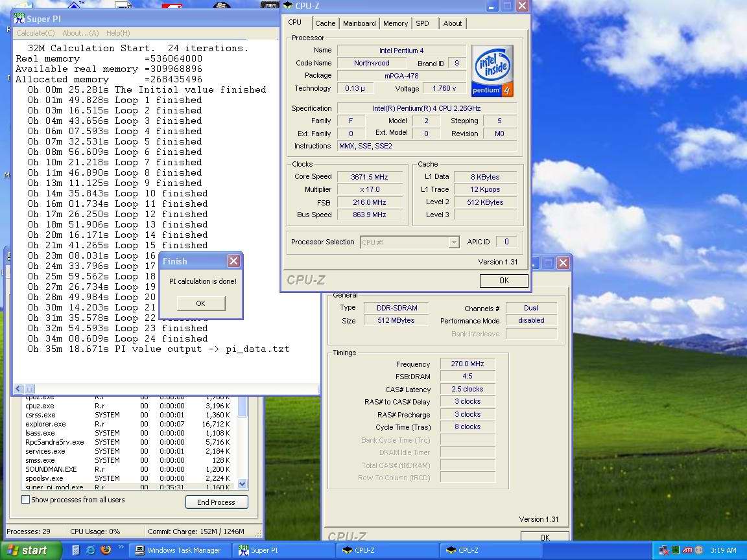
Task: Click the CPU-Z chip icon in title bar
Action: click(x=288, y=6)
